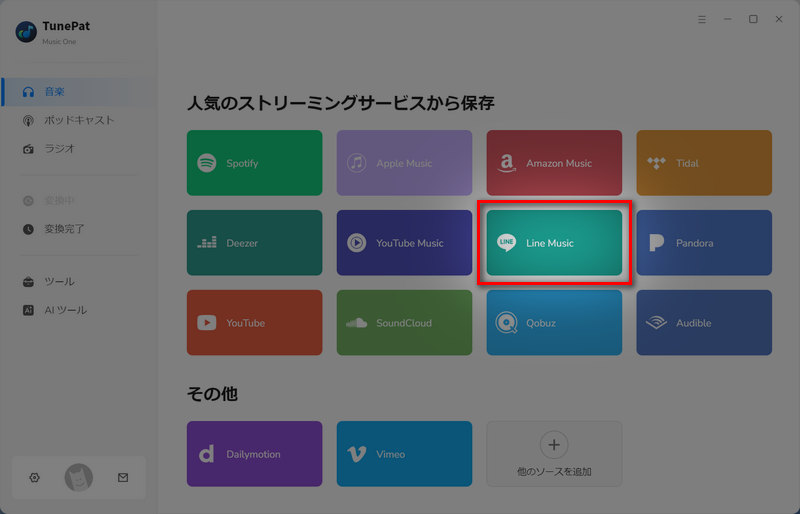
Task: Open AI ツール in the sidebar
Action: 79,310
